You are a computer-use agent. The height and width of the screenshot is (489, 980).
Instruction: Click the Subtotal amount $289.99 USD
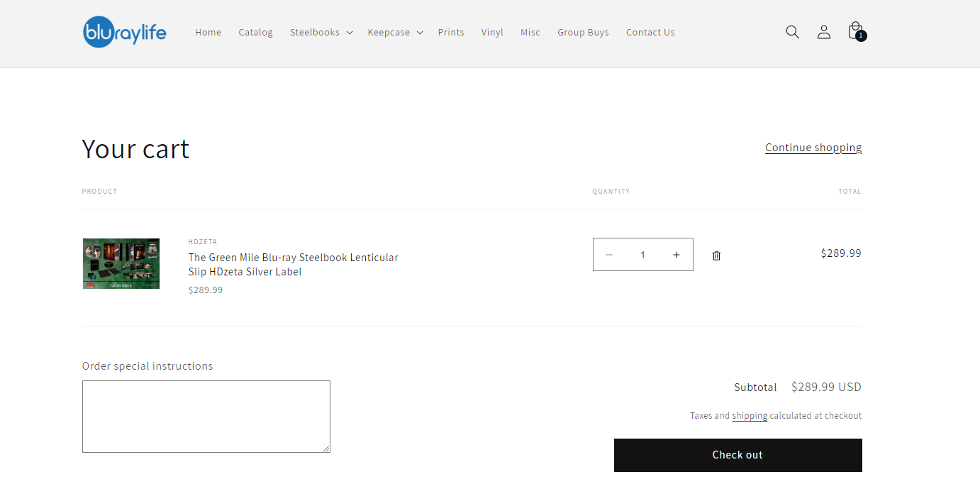(x=826, y=387)
